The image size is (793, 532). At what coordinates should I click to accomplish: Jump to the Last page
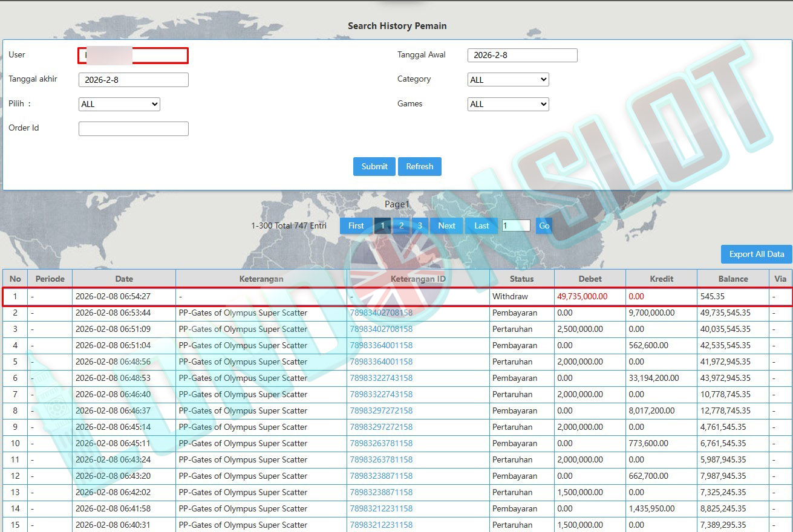tap(481, 225)
